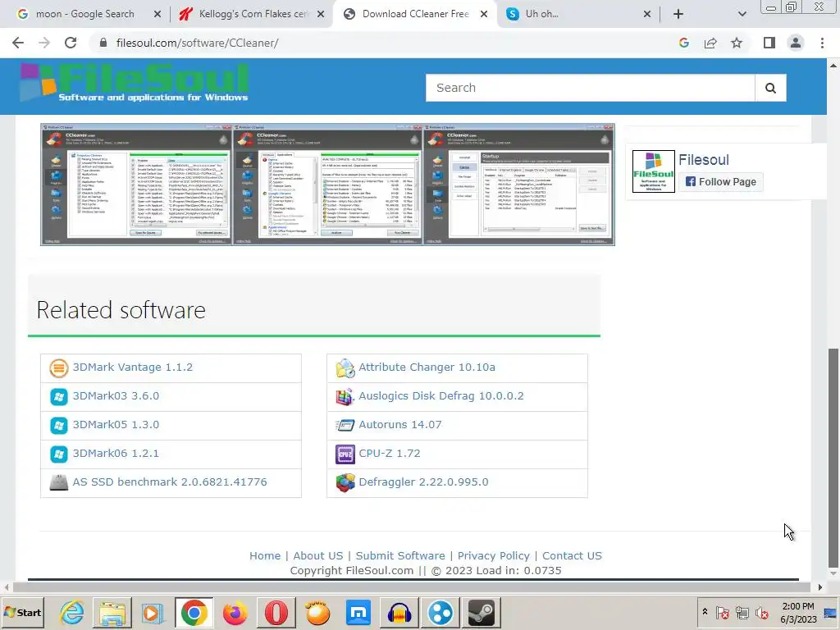Show hidden system tray icons
This screenshot has width=840, height=630.
tap(705, 612)
